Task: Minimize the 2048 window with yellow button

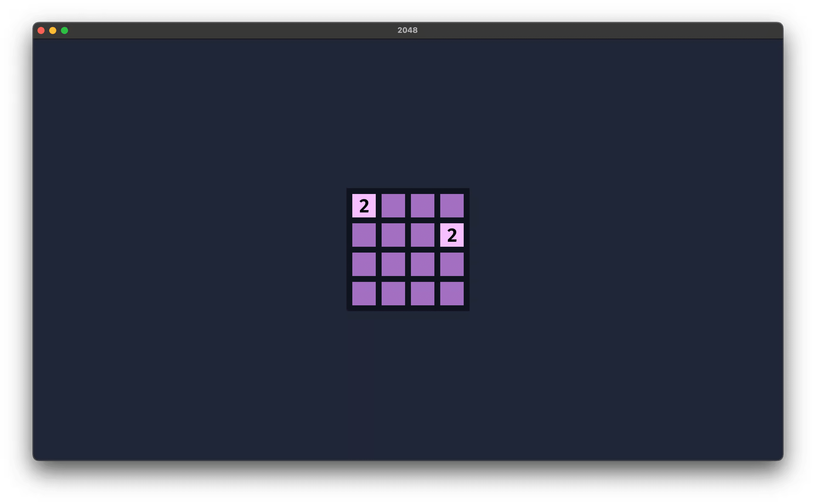Action: point(53,31)
